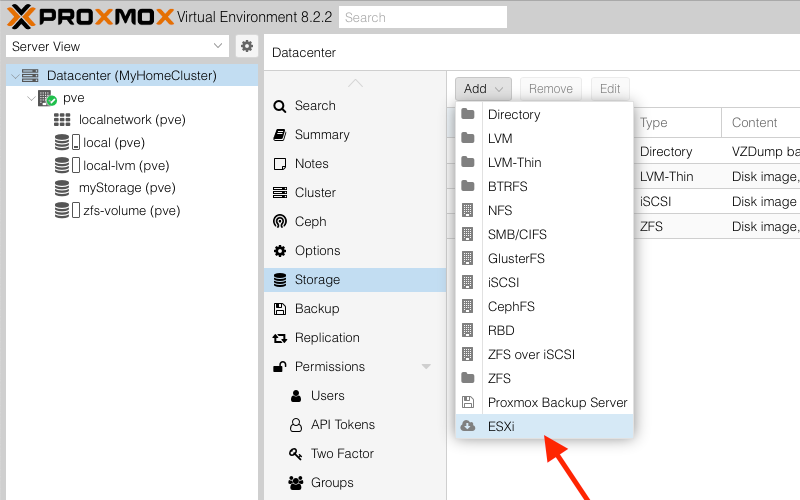Choose RBD storage type
Screen dimensions: 800x500
pyautogui.click(x=544, y=330)
